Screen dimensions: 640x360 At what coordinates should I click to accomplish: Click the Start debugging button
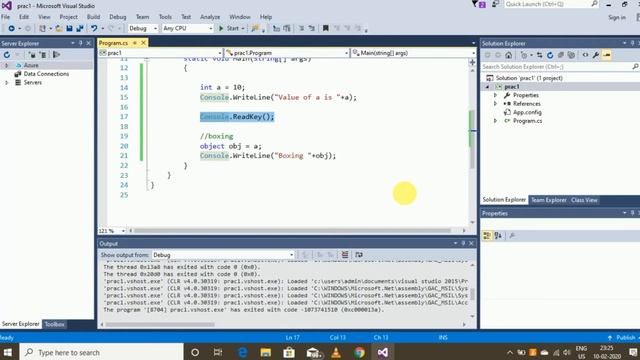tap(231, 28)
